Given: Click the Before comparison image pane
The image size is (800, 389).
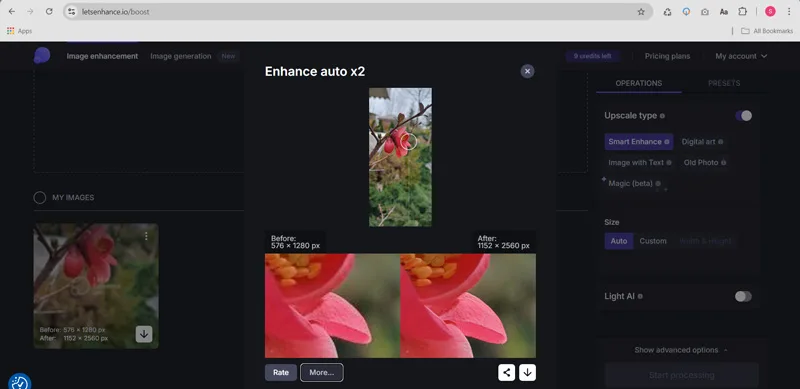Looking at the screenshot, I should tap(332, 306).
